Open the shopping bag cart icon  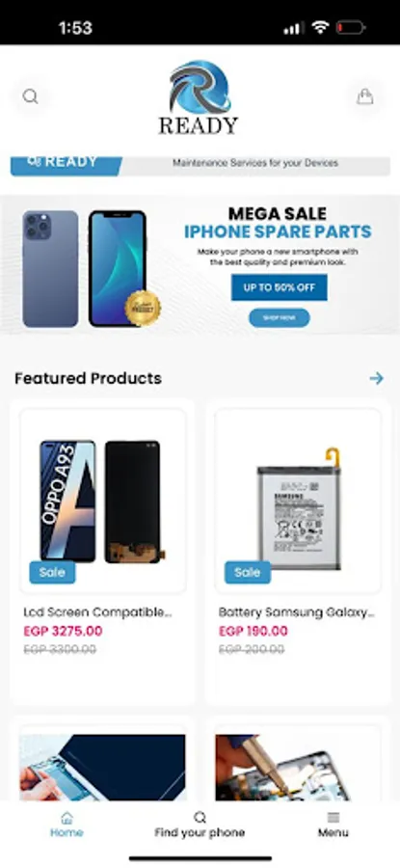[364, 96]
